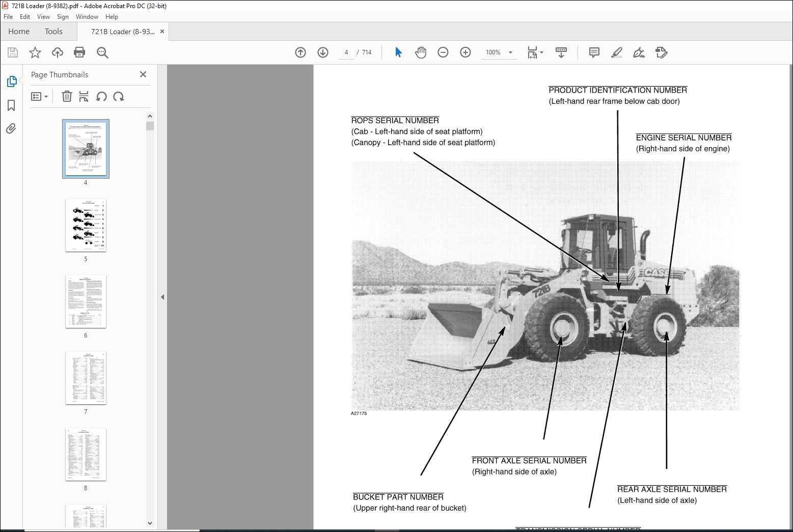Select the Highlight text pen tool
The image size is (793, 532).
617,52
